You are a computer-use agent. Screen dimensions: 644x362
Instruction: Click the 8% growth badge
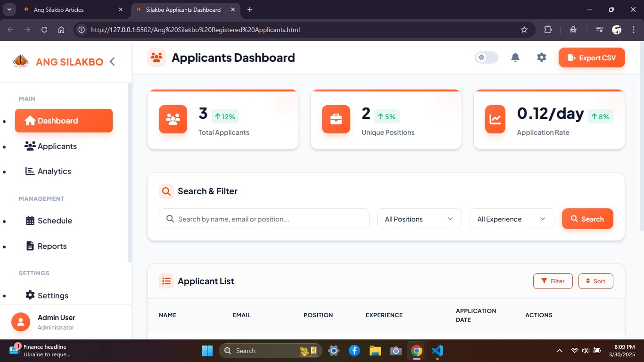[601, 116]
